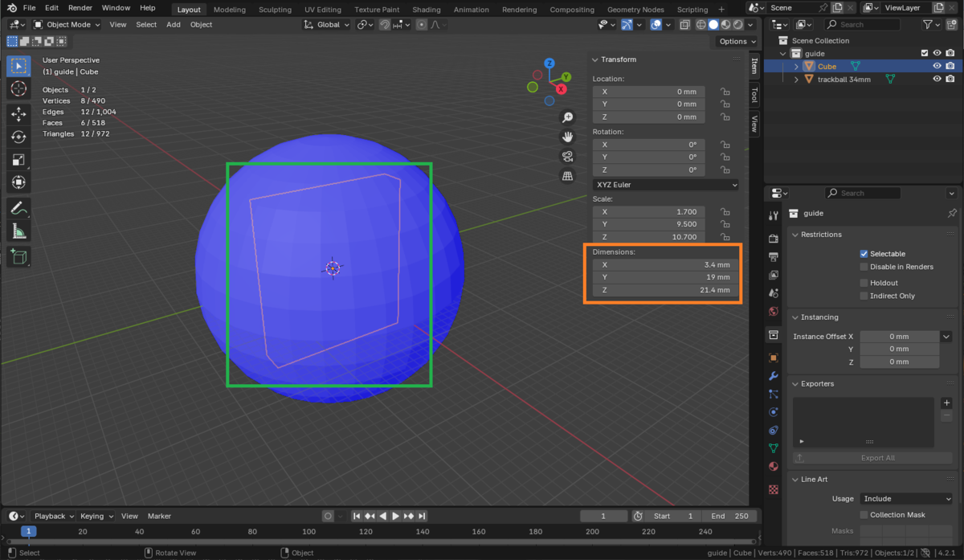Activate the Move tool

pos(18,114)
